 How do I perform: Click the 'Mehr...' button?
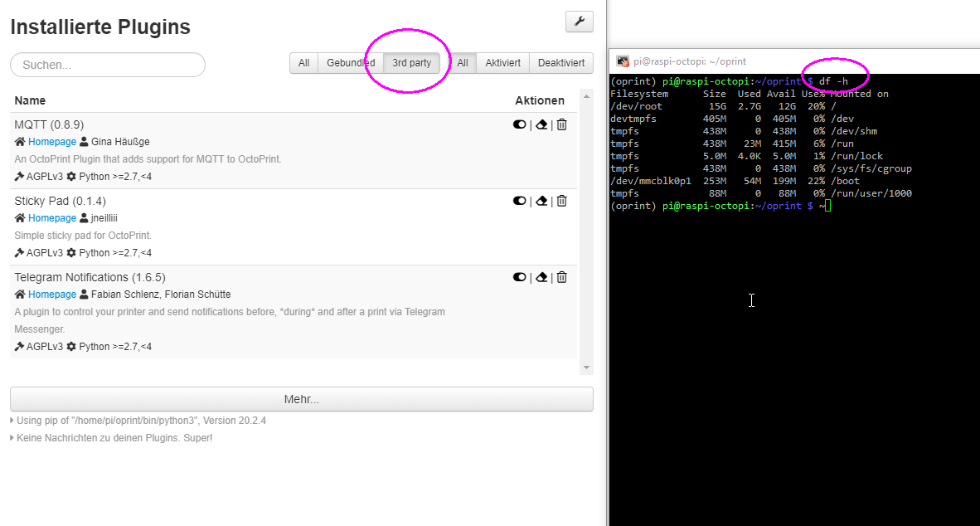(301, 399)
